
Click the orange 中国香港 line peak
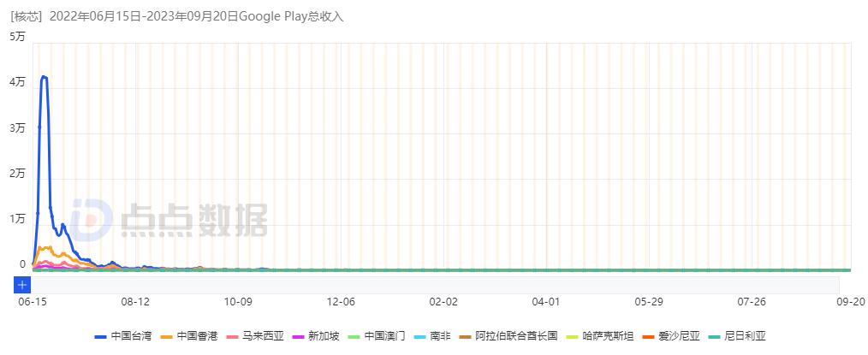click(x=45, y=247)
